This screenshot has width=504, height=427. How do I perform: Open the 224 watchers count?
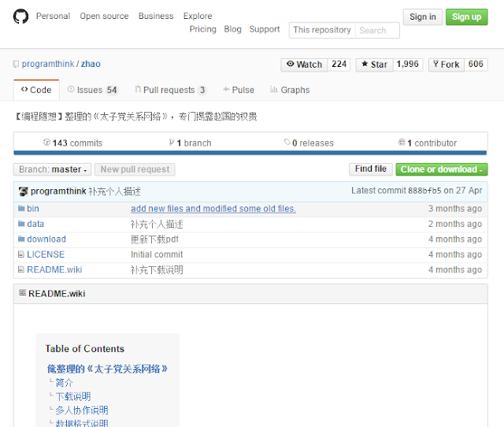[339, 65]
